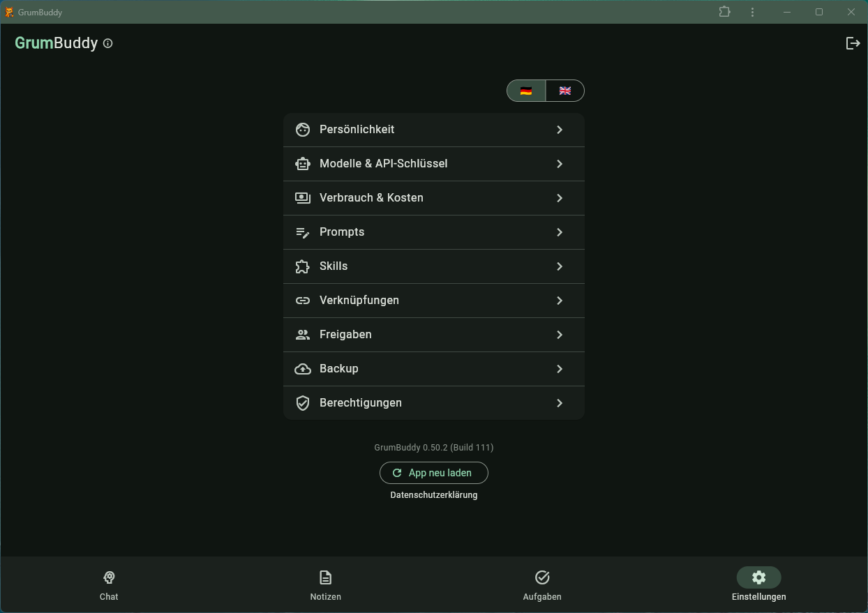
Task: Expand Modelle & API-Schlüssel chevron
Action: [560, 164]
